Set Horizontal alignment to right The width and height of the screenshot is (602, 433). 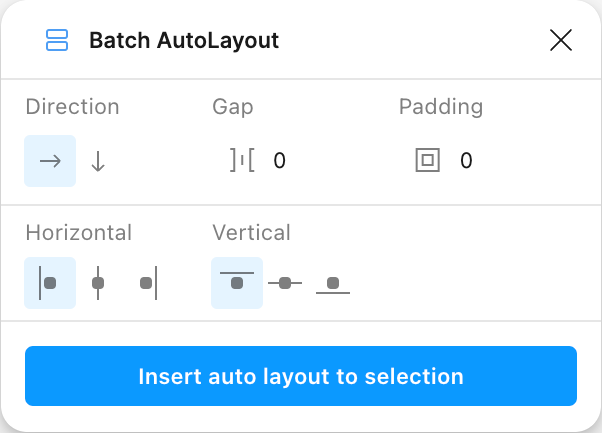coord(148,283)
